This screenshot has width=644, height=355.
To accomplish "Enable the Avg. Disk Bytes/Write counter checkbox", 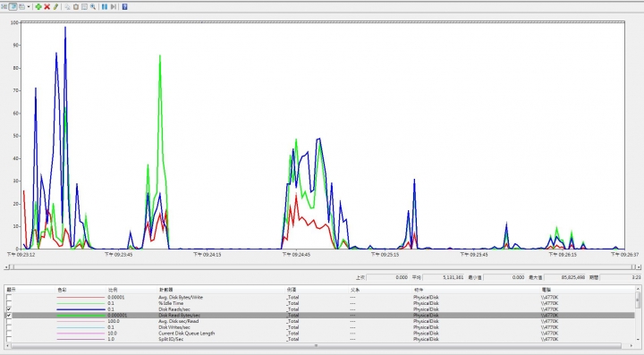I will pyautogui.click(x=9, y=297).
